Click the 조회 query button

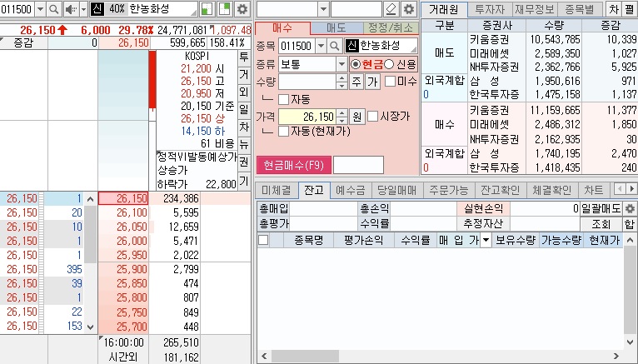(x=601, y=224)
